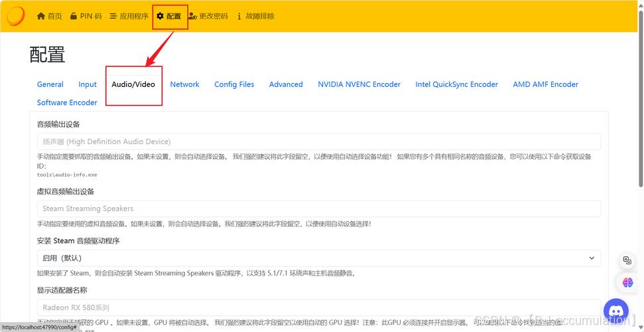The width and height of the screenshot is (644, 332).
Task: Focus the 虚拟音频输出设备 input field
Action: pos(319,208)
